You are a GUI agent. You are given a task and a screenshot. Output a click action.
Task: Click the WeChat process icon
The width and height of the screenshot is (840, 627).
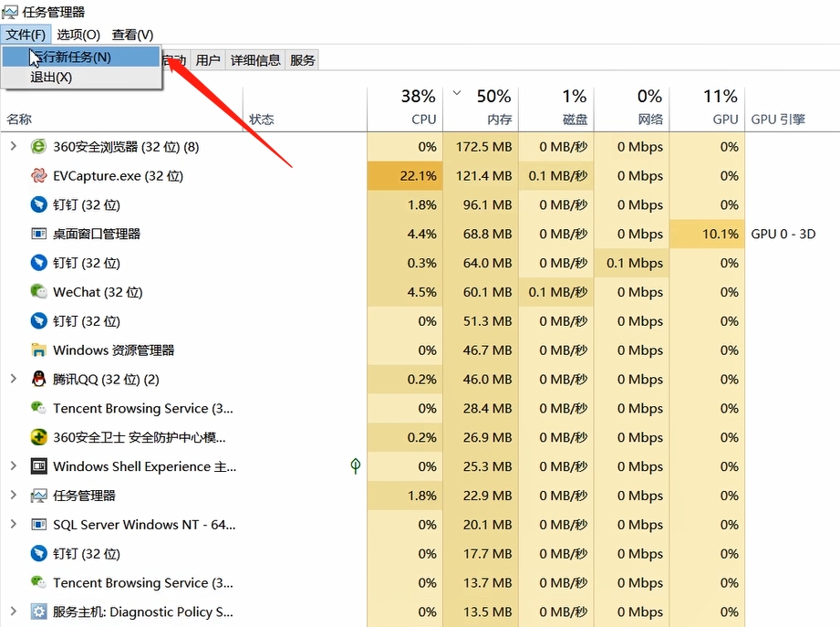tap(38, 292)
